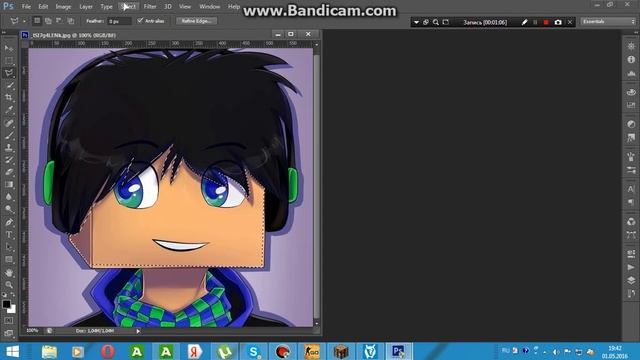Select the History Brush tool

tap(9, 160)
